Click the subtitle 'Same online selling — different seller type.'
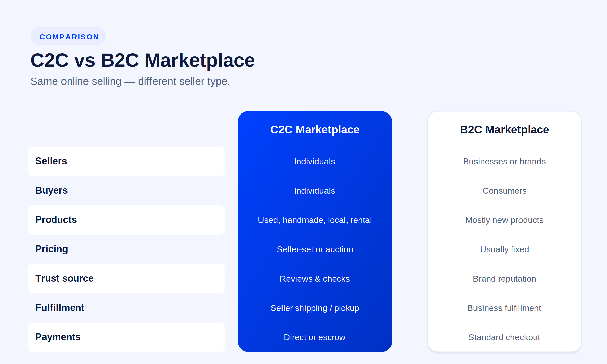The image size is (607, 364). pos(130,82)
